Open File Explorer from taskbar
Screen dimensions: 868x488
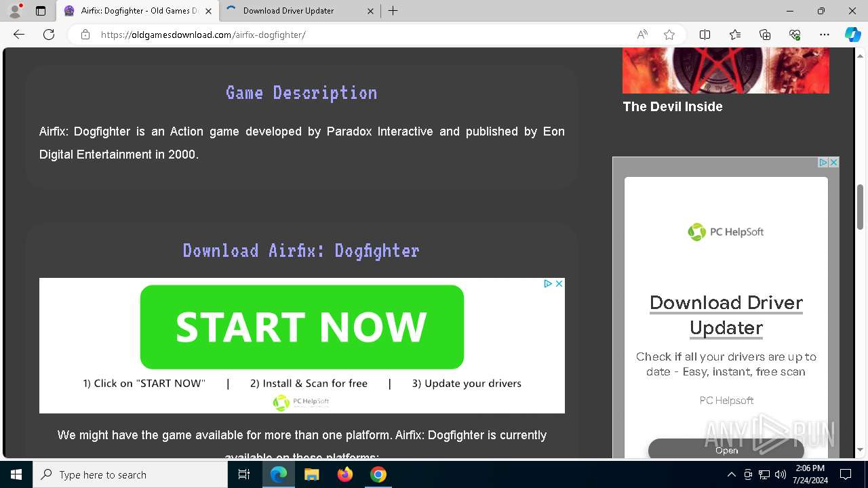(x=311, y=474)
